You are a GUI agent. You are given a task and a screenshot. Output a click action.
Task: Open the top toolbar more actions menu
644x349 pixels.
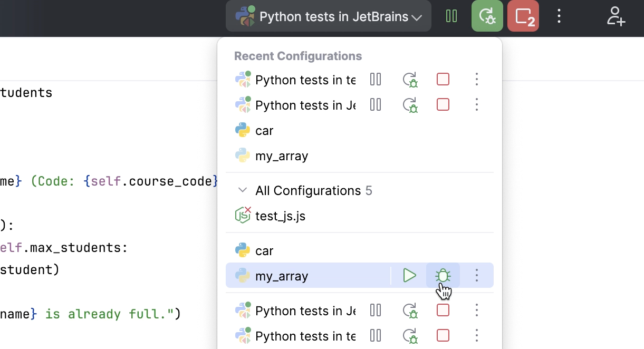tap(559, 16)
